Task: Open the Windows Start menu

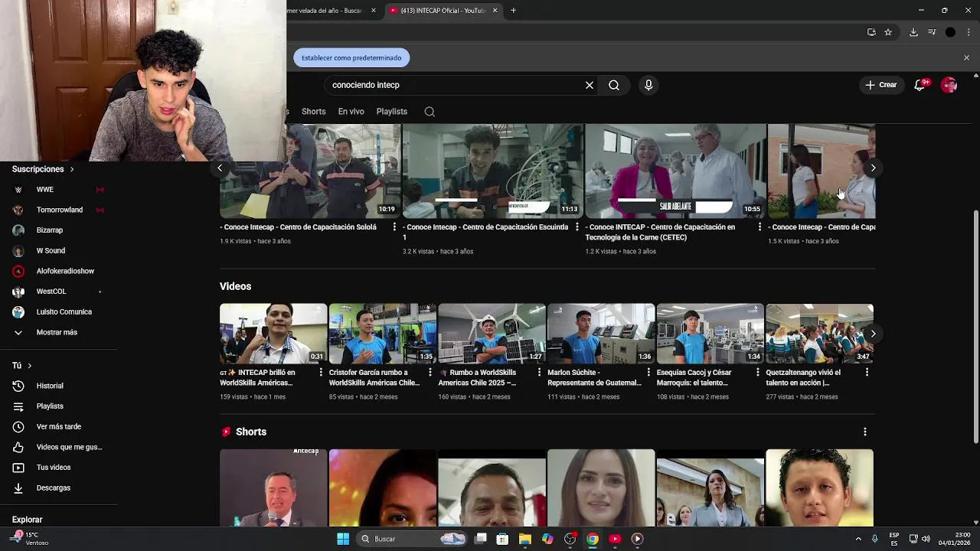Action: click(x=343, y=539)
